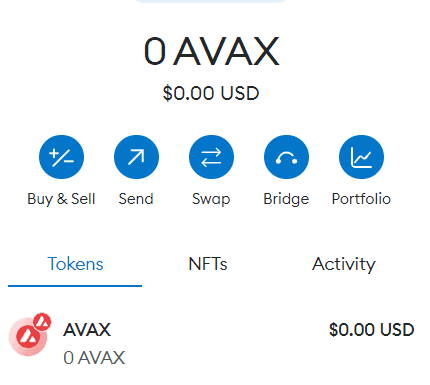
Task: Click the 'Swap' text label
Action: coord(211,199)
